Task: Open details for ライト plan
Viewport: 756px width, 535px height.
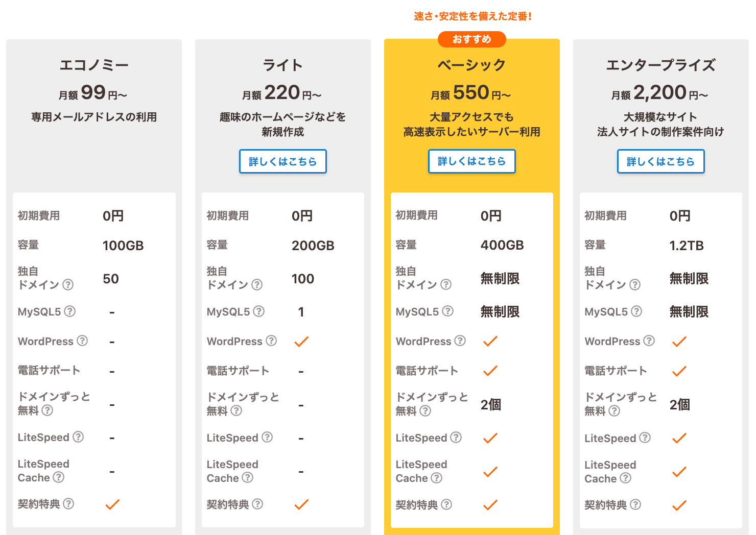Action: (283, 161)
